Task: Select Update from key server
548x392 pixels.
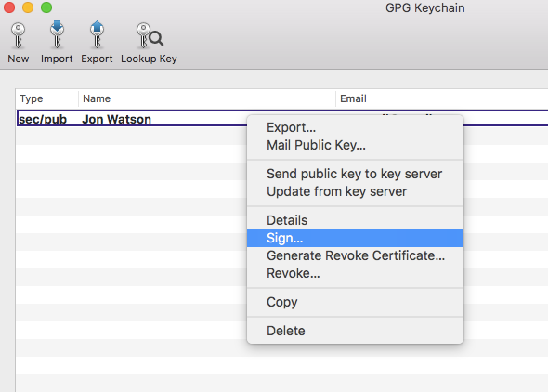Action: click(355, 191)
